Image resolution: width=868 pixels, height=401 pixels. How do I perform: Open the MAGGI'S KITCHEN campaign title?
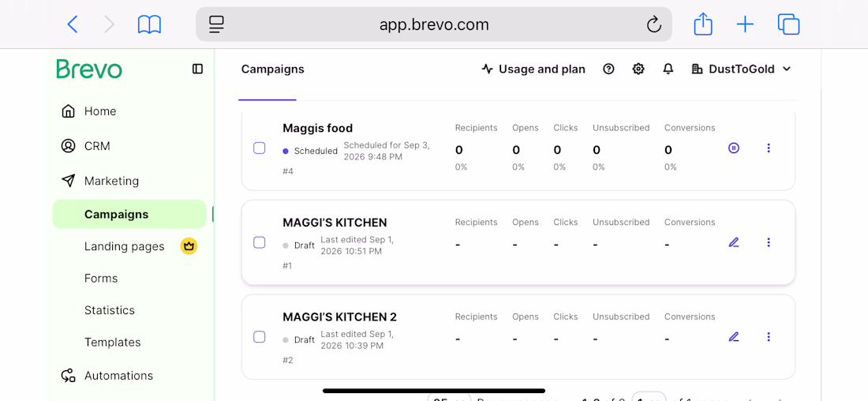pos(335,223)
